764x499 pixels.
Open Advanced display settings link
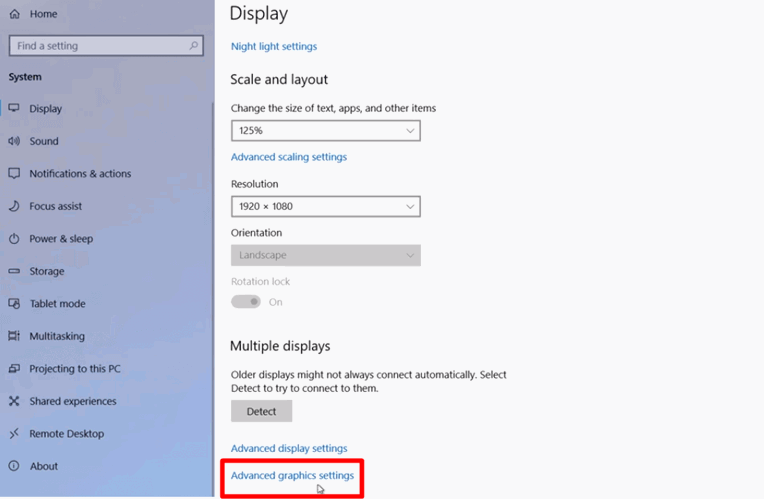289,448
